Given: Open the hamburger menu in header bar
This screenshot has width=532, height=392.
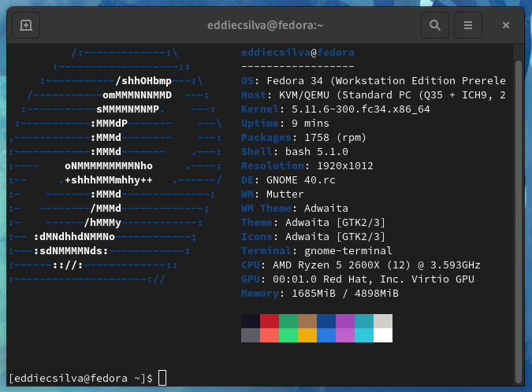Looking at the screenshot, I should tap(468, 25).
